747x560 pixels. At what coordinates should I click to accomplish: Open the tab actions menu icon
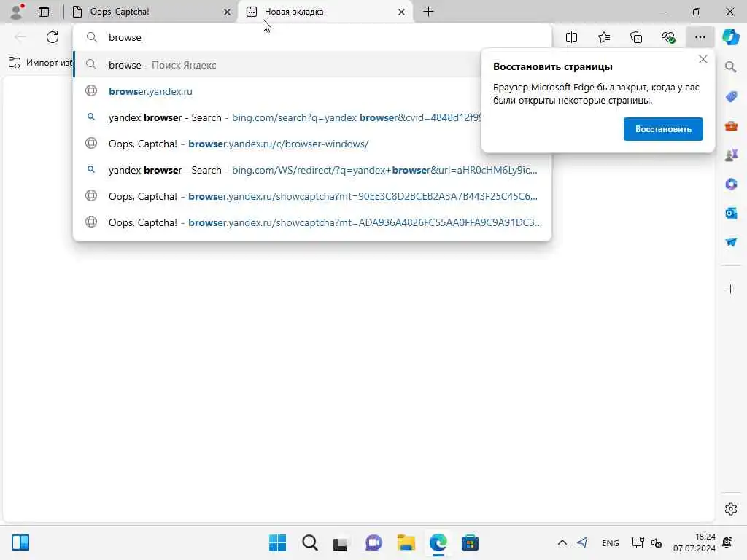pyautogui.click(x=44, y=12)
